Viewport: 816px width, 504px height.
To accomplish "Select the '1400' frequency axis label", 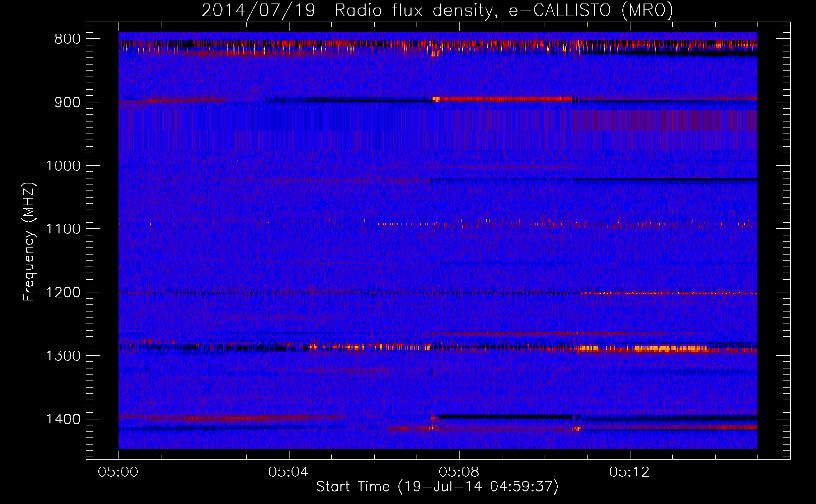I will pos(64,419).
